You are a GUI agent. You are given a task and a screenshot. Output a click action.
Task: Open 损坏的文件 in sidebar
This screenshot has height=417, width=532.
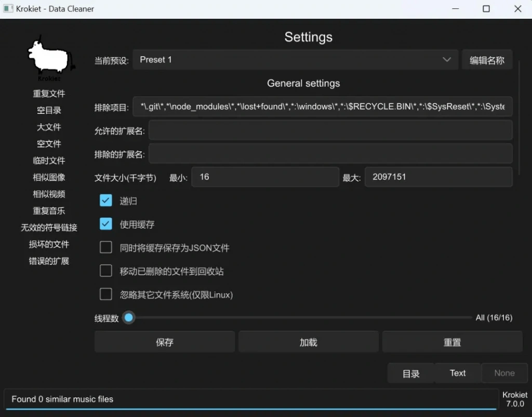[49, 244]
